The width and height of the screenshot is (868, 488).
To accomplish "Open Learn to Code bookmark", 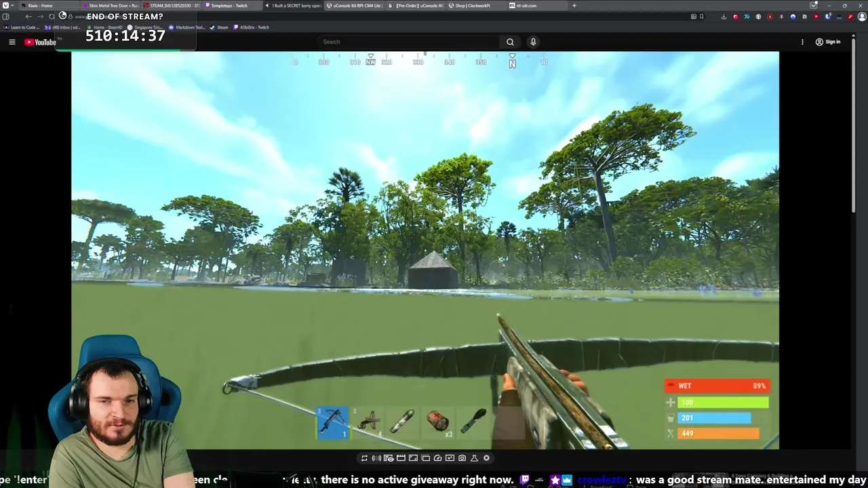I will (22, 27).
